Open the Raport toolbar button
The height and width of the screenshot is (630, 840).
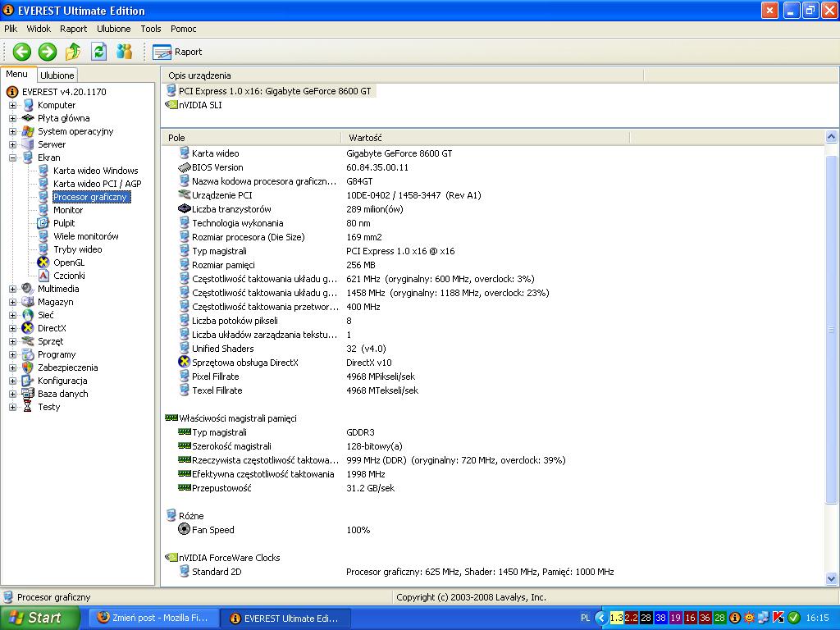pyautogui.click(x=177, y=52)
